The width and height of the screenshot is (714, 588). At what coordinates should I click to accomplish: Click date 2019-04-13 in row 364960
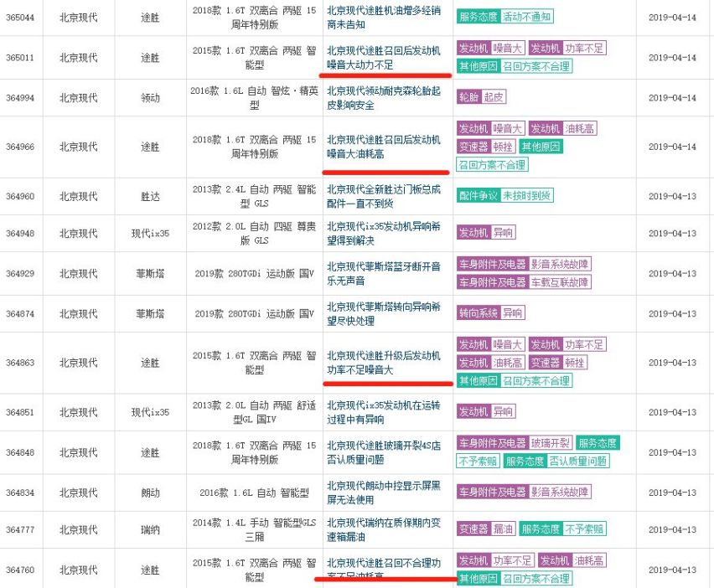(x=672, y=196)
